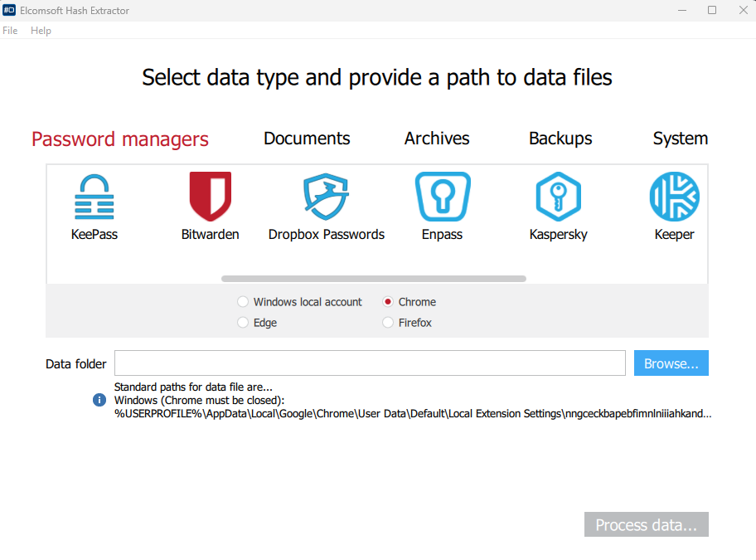Open the Archives tab
Viewport: 756px width, 560px height.
pos(437,139)
